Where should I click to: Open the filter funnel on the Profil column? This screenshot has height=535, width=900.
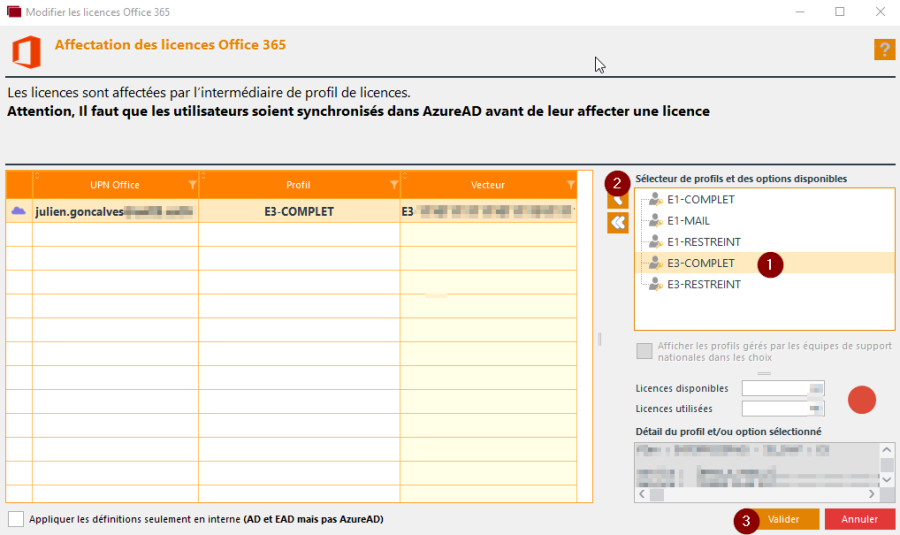click(394, 185)
